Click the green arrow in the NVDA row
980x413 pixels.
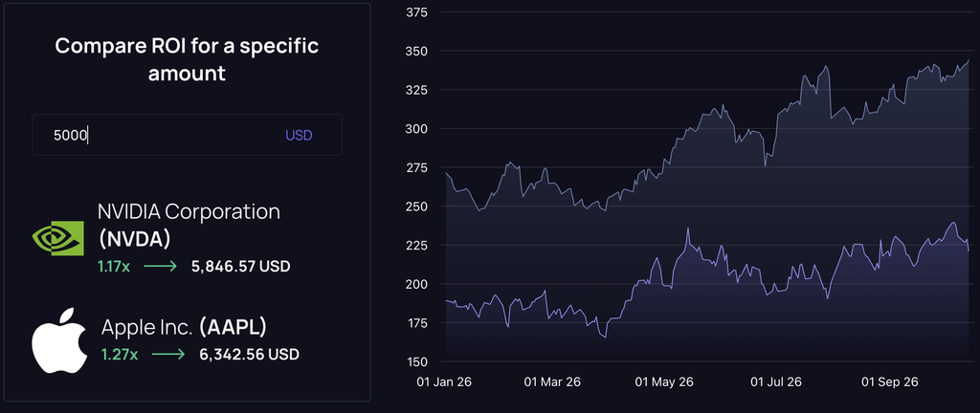pos(161,267)
